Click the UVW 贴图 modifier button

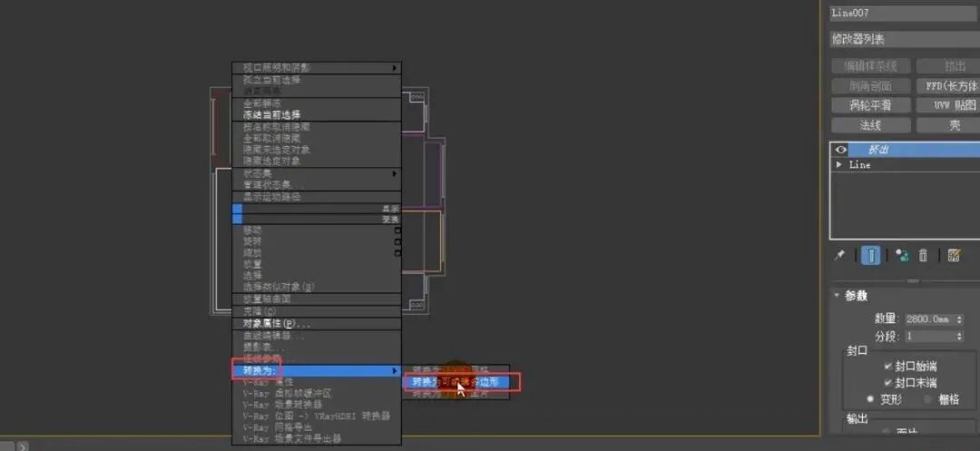click(x=948, y=105)
